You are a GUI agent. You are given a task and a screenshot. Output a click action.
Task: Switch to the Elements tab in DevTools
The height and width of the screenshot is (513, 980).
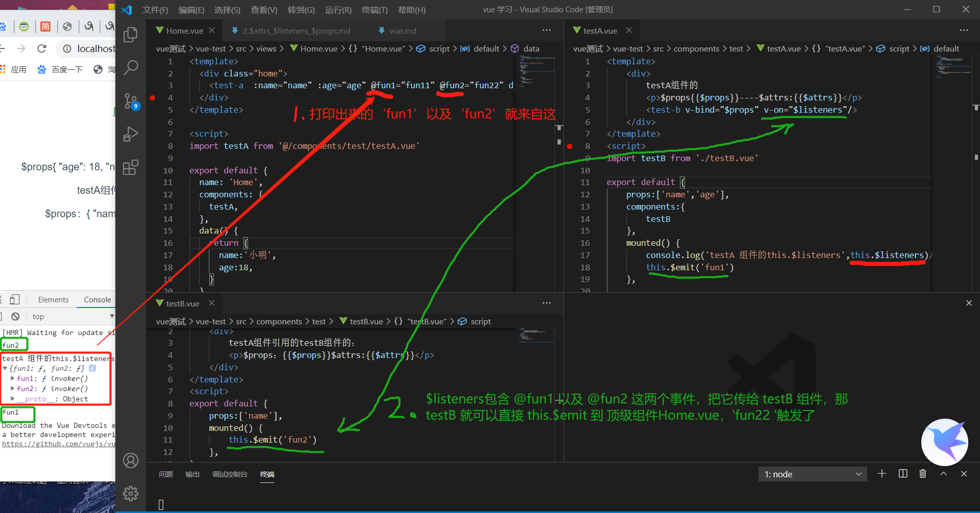point(53,300)
